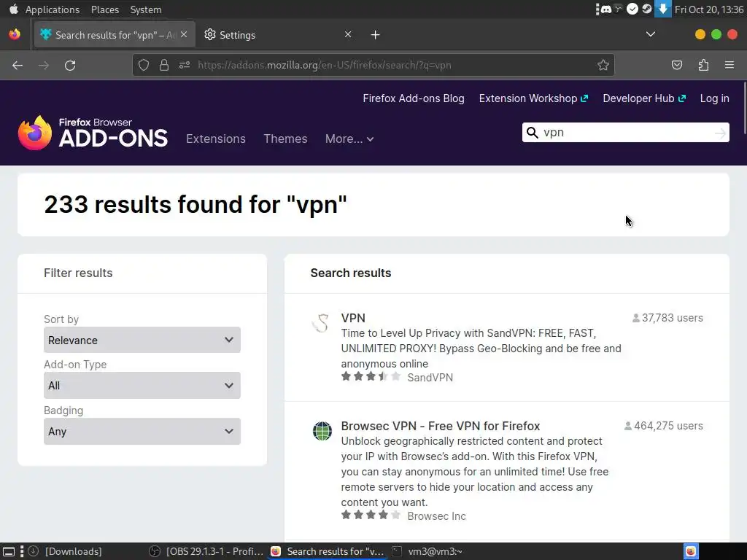The height and width of the screenshot is (560, 747).
Task: Go back to the previous page
Action: click(x=18, y=65)
